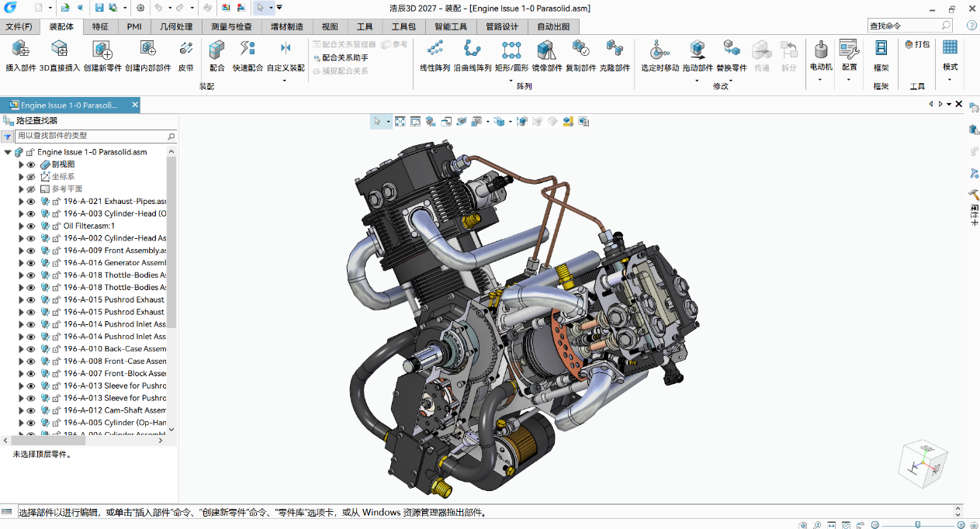The height and width of the screenshot is (529, 980).
Task: Expand the 196-A-007 Front-Block Assembly node
Action: click(22, 373)
